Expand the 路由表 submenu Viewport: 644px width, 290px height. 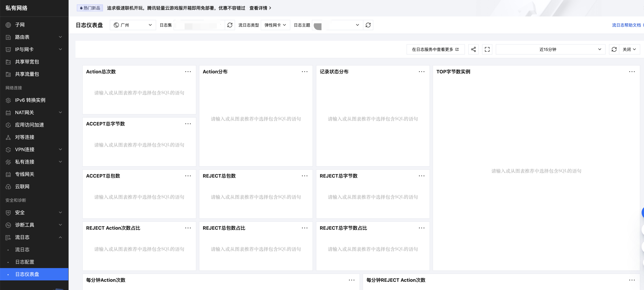[x=60, y=37]
